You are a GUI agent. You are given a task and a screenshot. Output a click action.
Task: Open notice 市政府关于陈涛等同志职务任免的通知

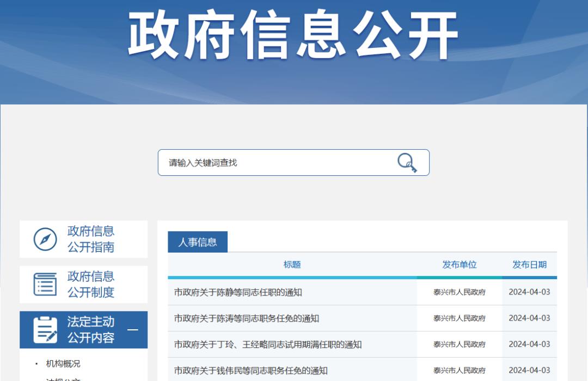click(x=246, y=318)
